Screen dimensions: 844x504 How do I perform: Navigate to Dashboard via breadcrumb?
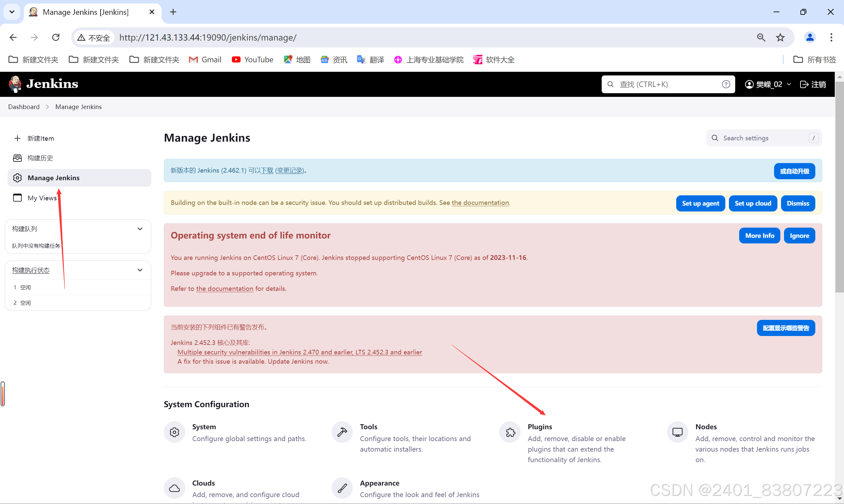(x=23, y=107)
